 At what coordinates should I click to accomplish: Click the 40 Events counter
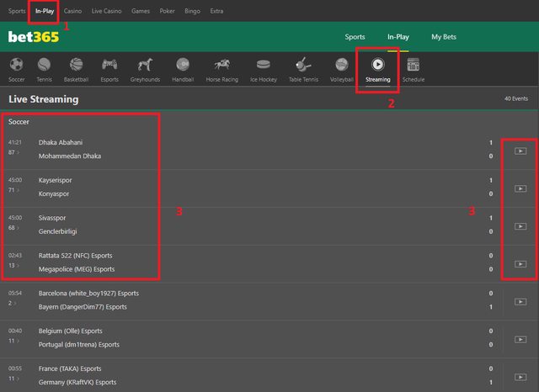[516, 99]
